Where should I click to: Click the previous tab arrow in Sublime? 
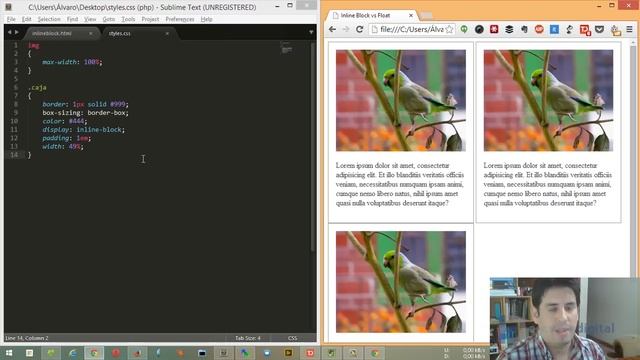coord(9,32)
